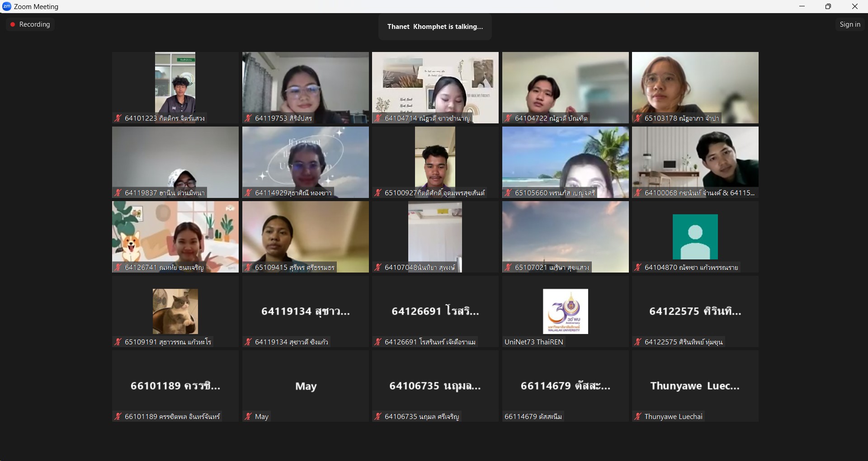Click the 'Thanet Khomphet is talking' banner

tap(435, 27)
